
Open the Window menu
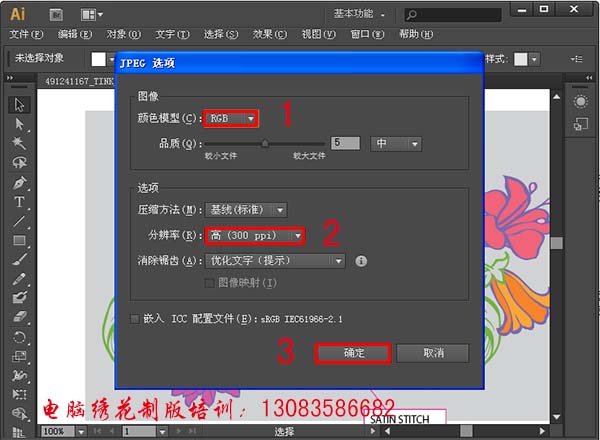pos(367,34)
